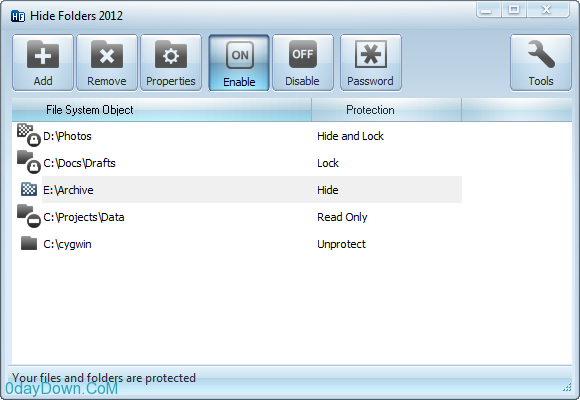Sort by Protection column header

387,110
